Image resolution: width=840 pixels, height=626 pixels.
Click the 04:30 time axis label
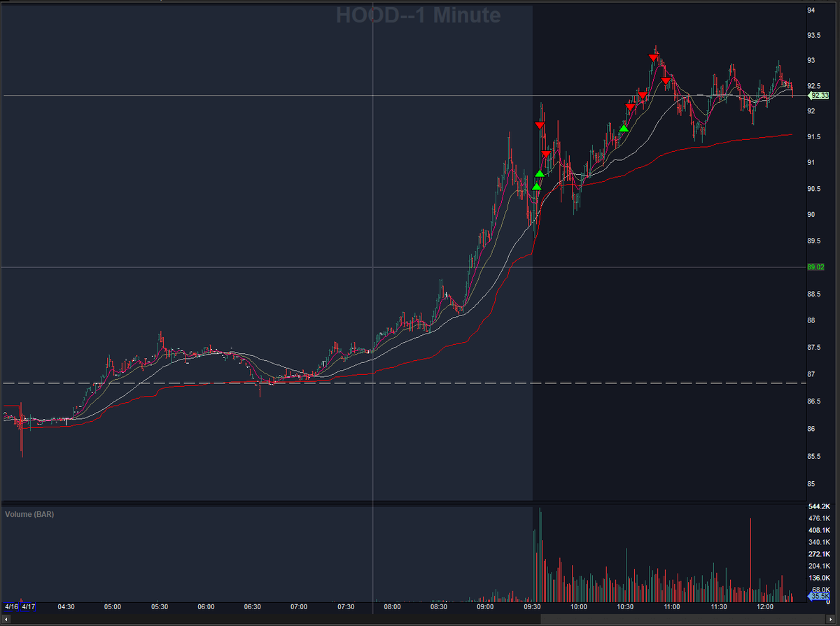(x=66, y=607)
